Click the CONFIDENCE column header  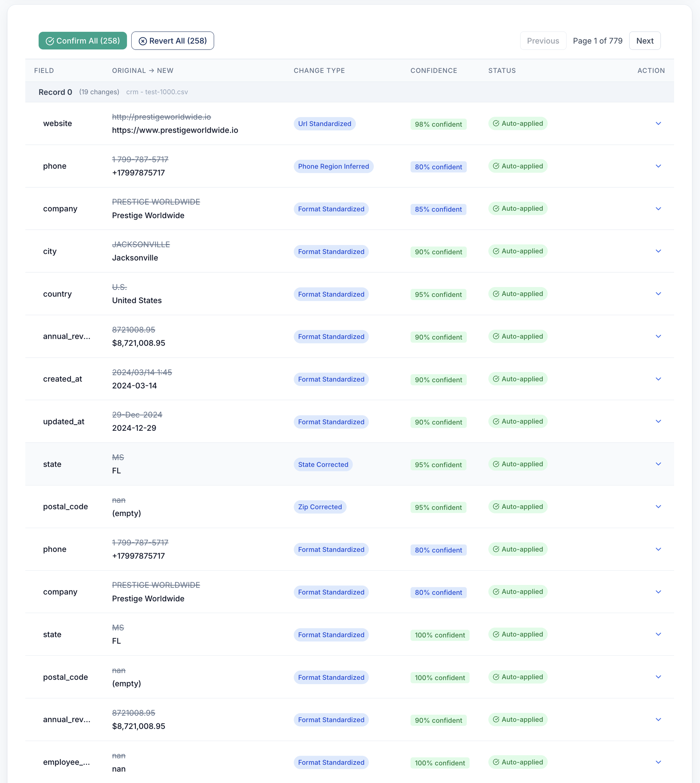pos(433,70)
